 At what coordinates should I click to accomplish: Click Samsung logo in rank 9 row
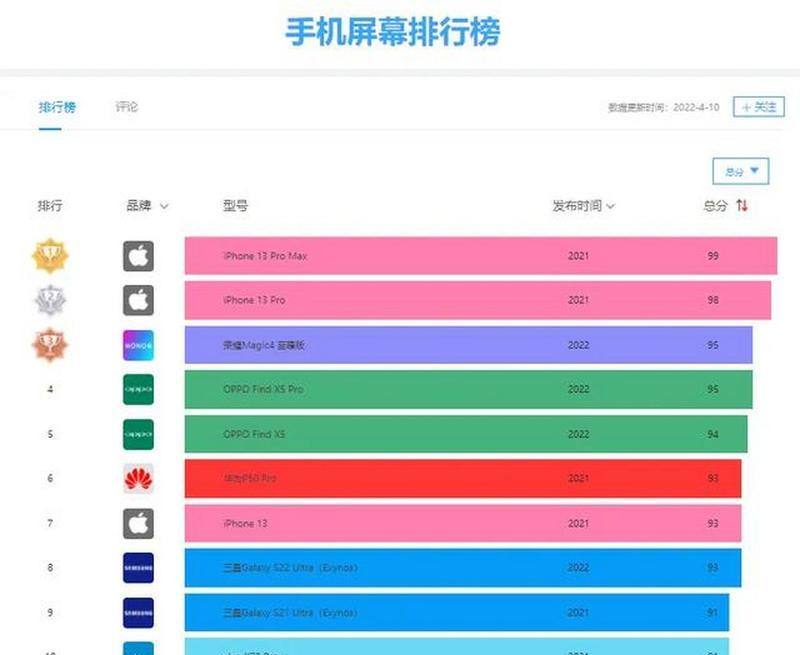pyautogui.click(x=138, y=613)
